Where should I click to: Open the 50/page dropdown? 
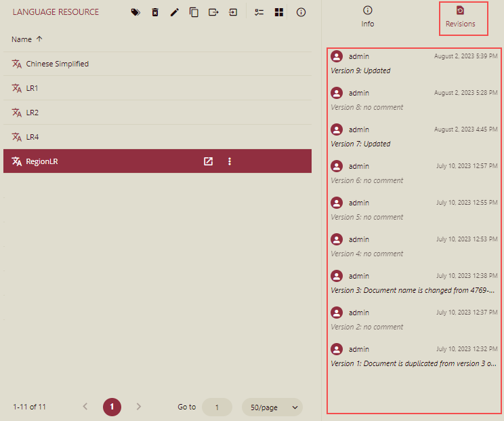[272, 407]
